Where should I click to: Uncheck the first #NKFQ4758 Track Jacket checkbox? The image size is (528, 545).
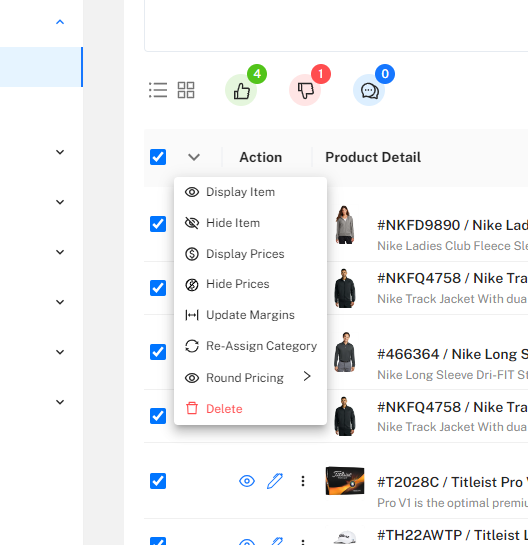158,288
